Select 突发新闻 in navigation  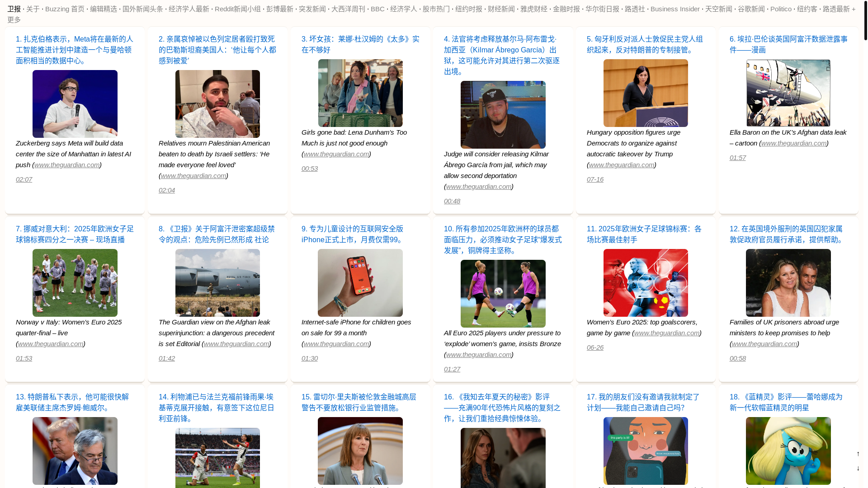coord(312,9)
